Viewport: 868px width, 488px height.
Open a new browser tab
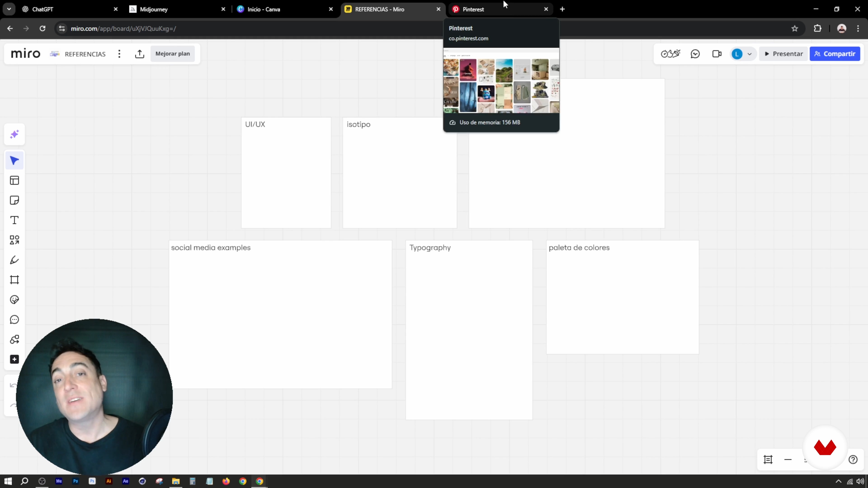pyautogui.click(x=562, y=9)
